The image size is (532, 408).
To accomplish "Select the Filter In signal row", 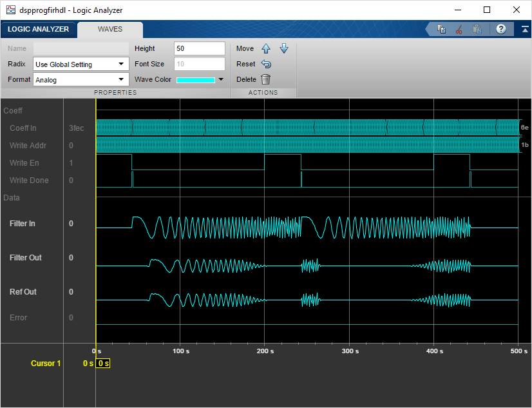I will pos(23,224).
